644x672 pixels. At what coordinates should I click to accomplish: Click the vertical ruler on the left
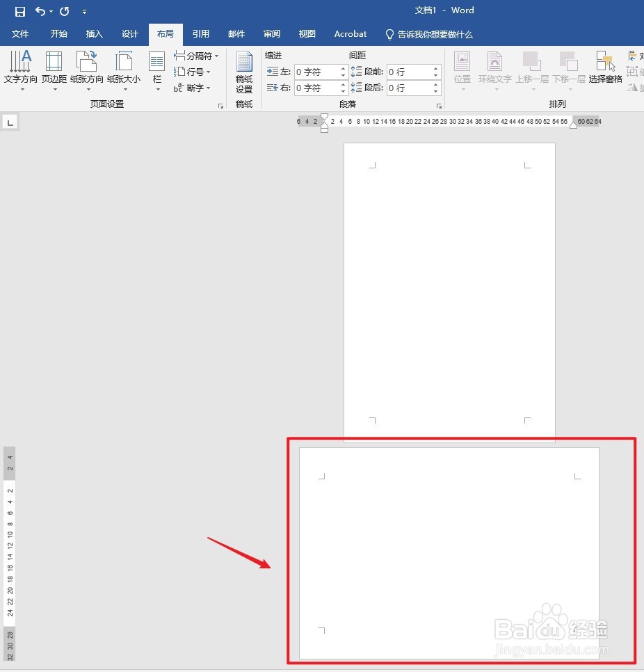coord(10,553)
